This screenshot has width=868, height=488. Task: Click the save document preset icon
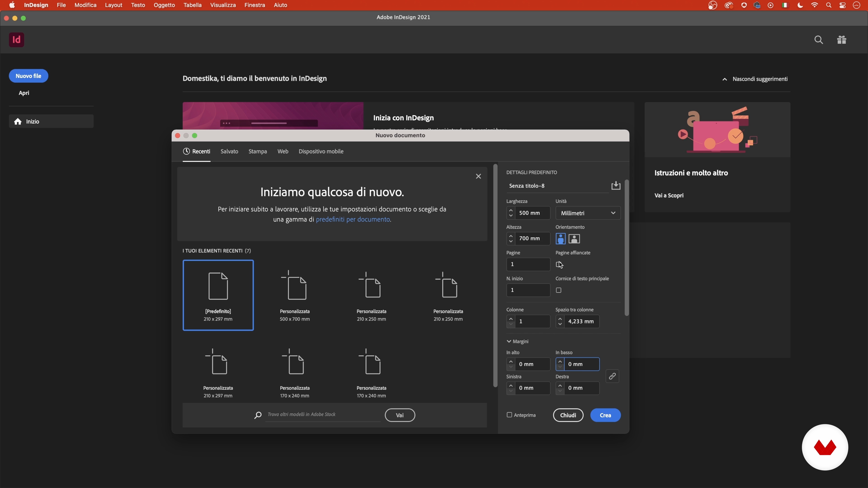616,185
